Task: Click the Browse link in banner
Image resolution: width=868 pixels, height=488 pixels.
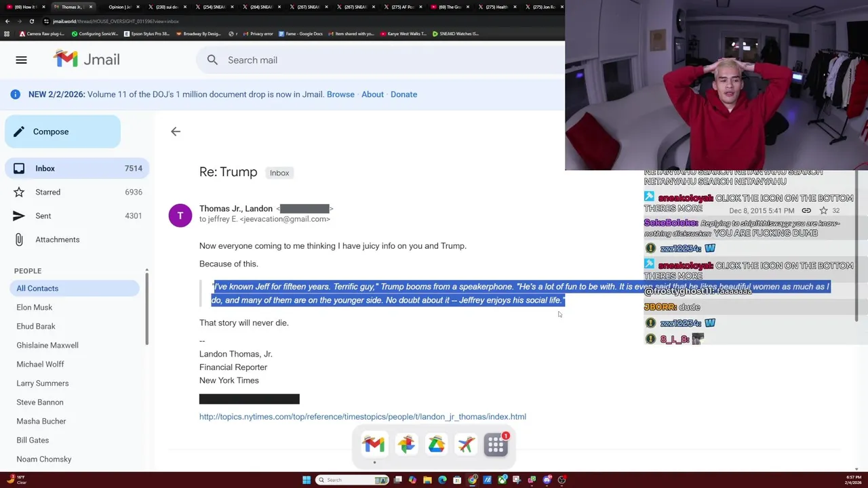Action: coord(340,94)
